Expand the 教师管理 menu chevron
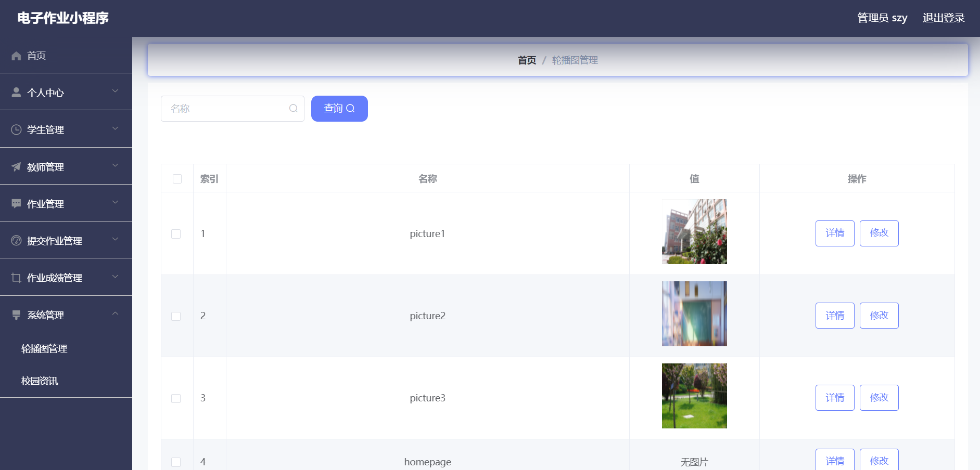 click(116, 165)
